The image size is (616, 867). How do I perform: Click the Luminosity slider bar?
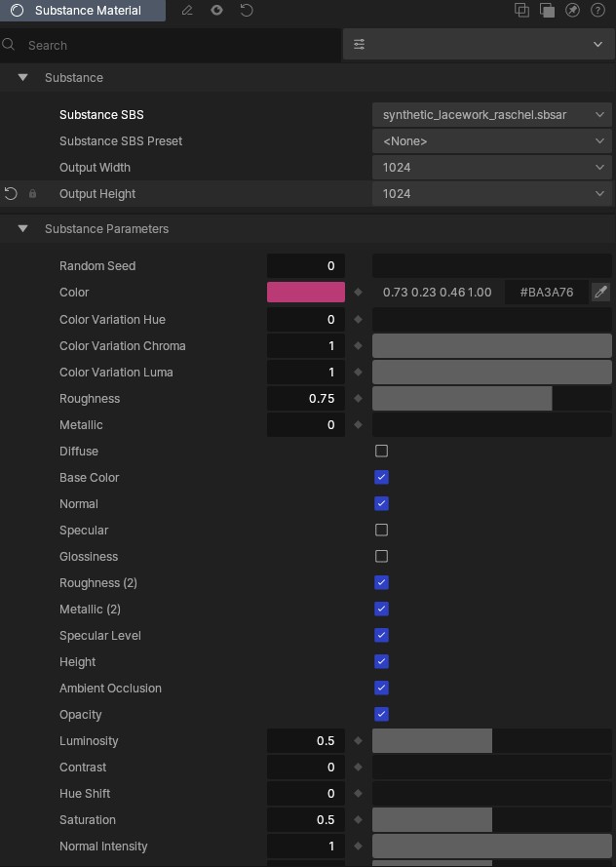point(491,740)
